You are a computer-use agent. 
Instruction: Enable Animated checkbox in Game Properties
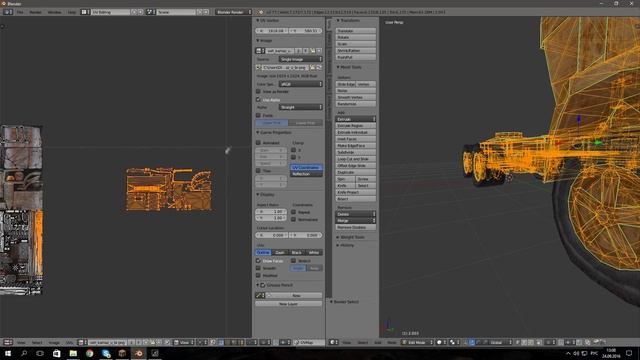(x=258, y=143)
